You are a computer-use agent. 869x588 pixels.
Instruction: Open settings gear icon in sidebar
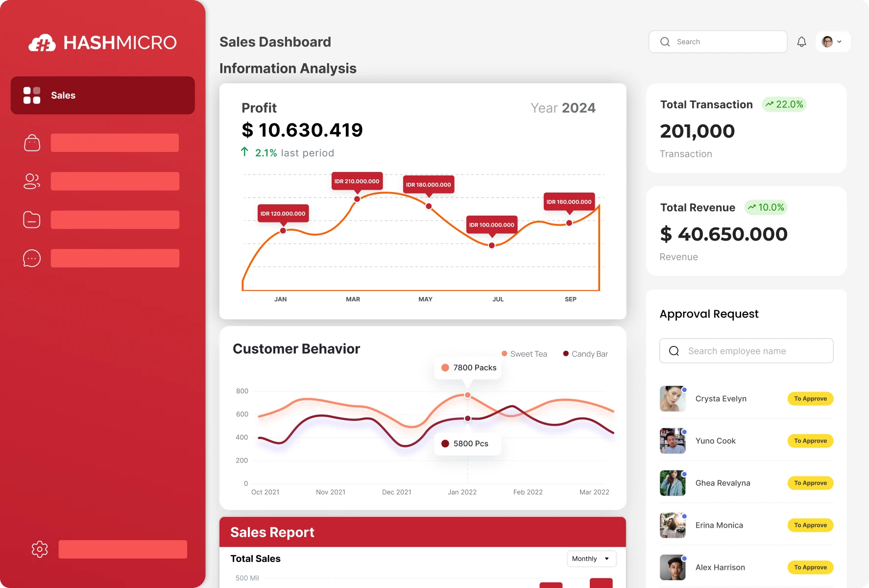pyautogui.click(x=40, y=549)
